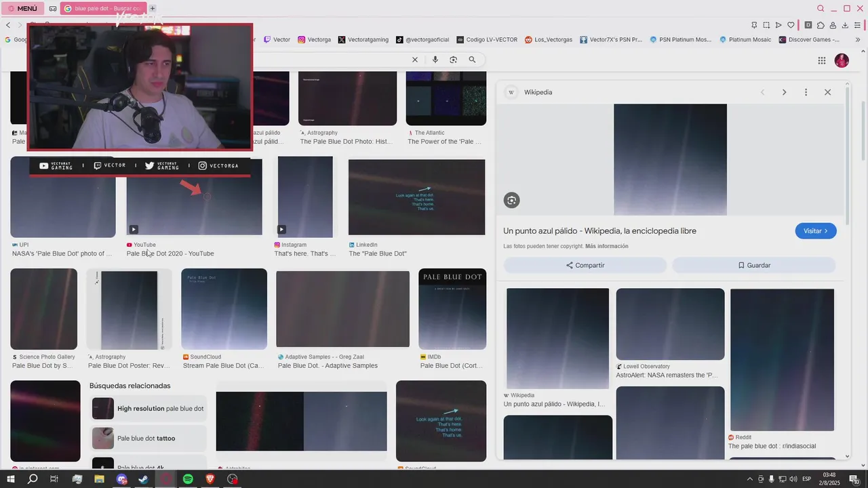Open Steam from the taskbar
This screenshot has width=868, height=488.
143,479
